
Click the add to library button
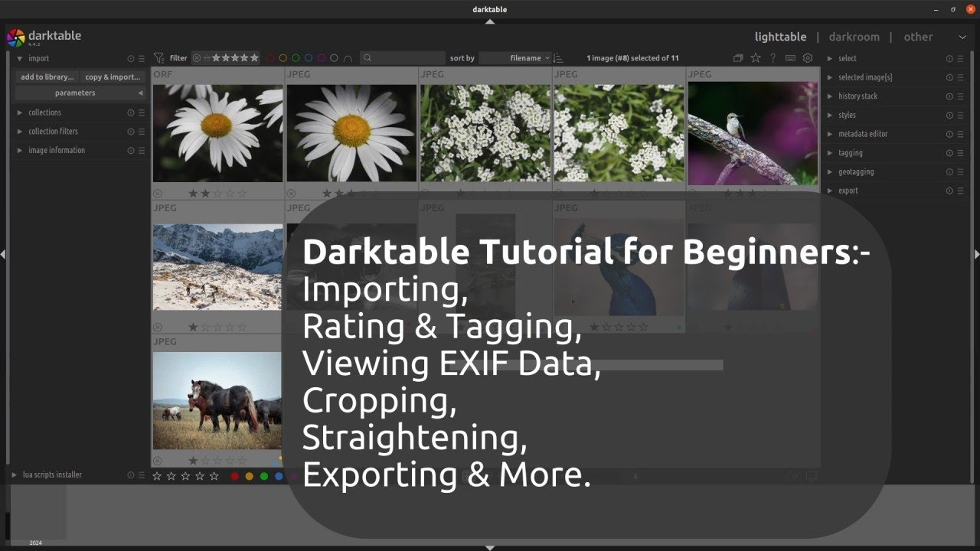[47, 77]
